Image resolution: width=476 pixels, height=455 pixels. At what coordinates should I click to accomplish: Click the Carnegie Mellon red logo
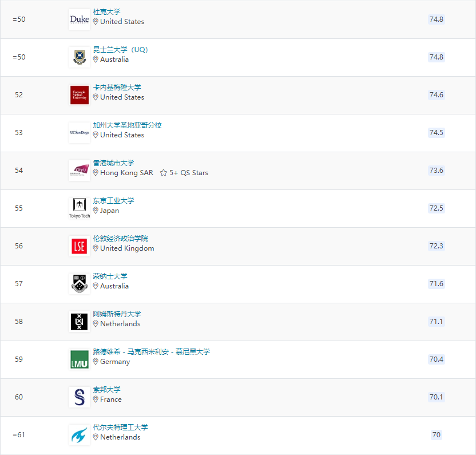80,95
